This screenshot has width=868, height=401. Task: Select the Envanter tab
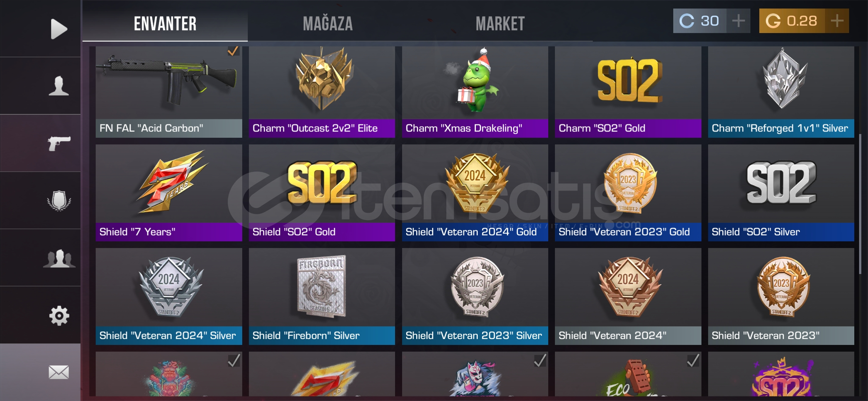coord(165,24)
